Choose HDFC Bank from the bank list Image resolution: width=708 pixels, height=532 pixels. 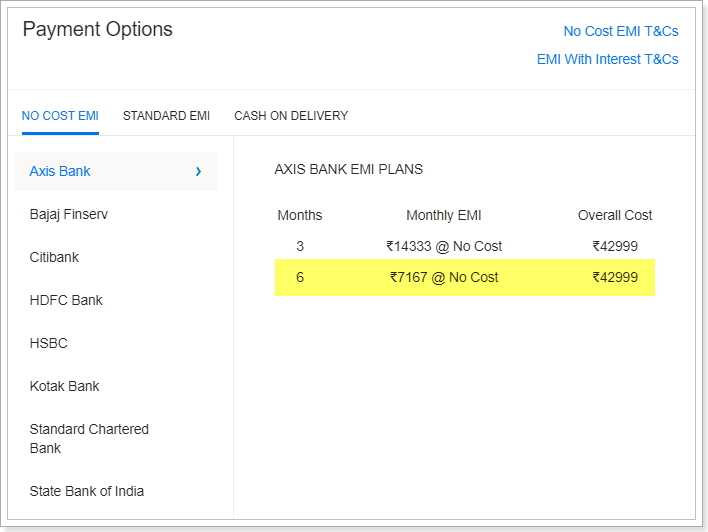[x=66, y=300]
